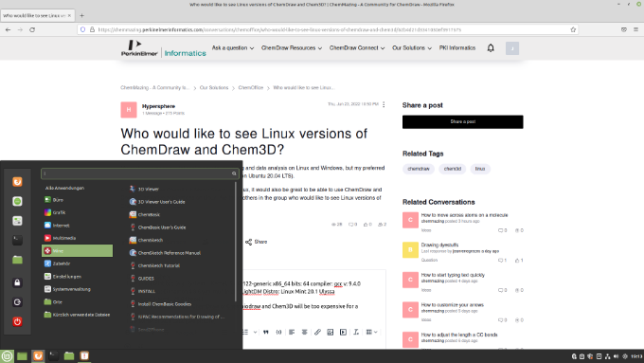Expand the Ask a question dropdown

coord(232,48)
